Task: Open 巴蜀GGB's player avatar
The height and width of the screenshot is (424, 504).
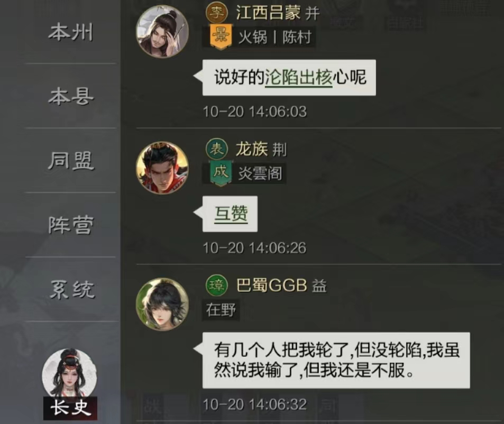Action: coord(162,304)
